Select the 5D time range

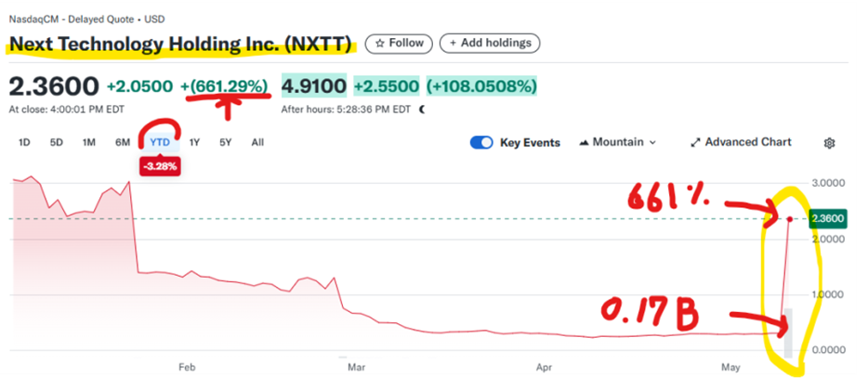coord(56,143)
